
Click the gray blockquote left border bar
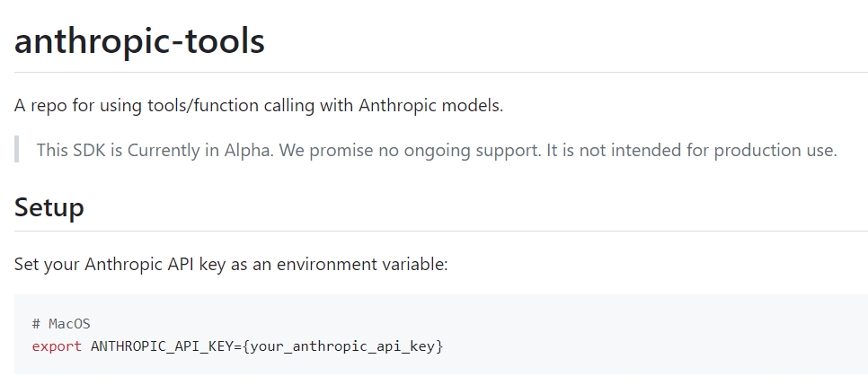point(16,150)
